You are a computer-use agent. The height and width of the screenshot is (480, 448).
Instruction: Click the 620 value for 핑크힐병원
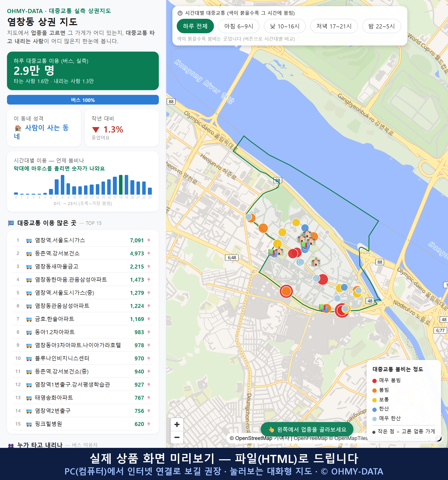(x=139, y=424)
